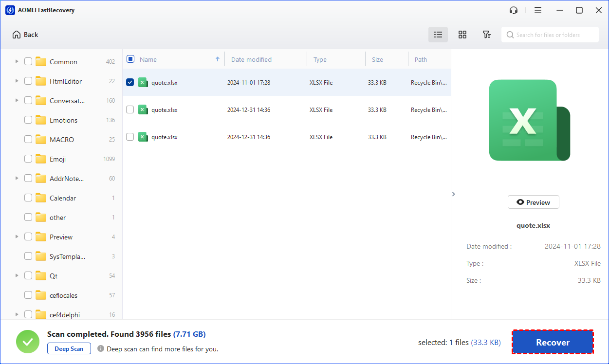Open the filter options icon
This screenshot has height=364, width=609.
[486, 35]
